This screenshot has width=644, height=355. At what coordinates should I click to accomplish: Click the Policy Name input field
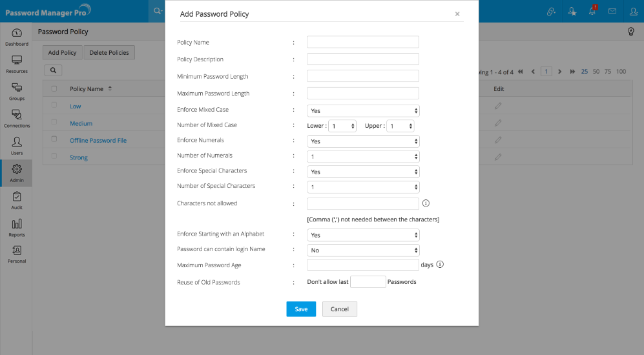[x=363, y=42]
